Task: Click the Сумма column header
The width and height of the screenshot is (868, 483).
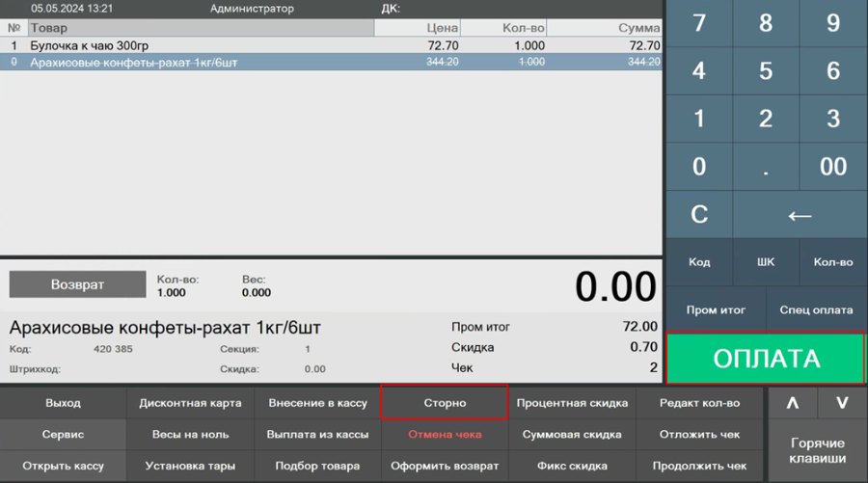Action: (x=605, y=28)
